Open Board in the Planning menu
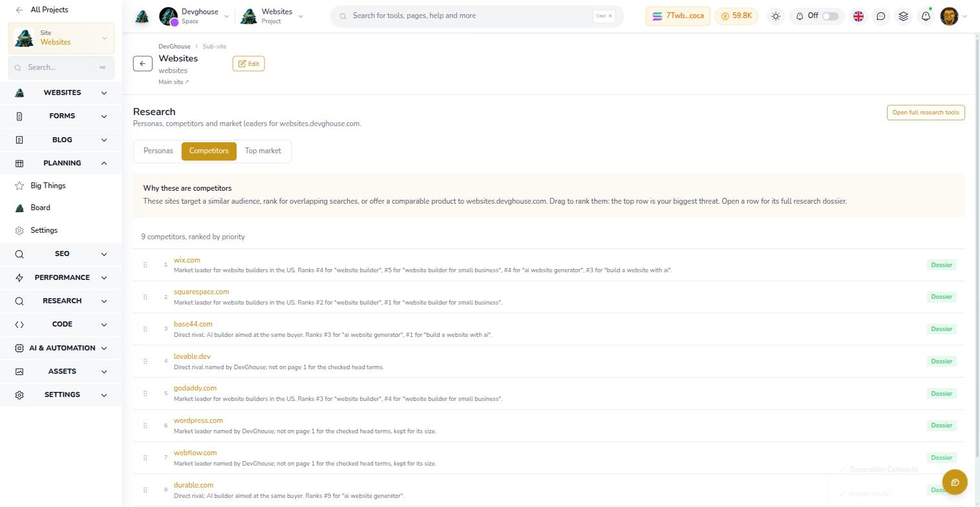The height and width of the screenshot is (507, 980). pyautogui.click(x=40, y=208)
